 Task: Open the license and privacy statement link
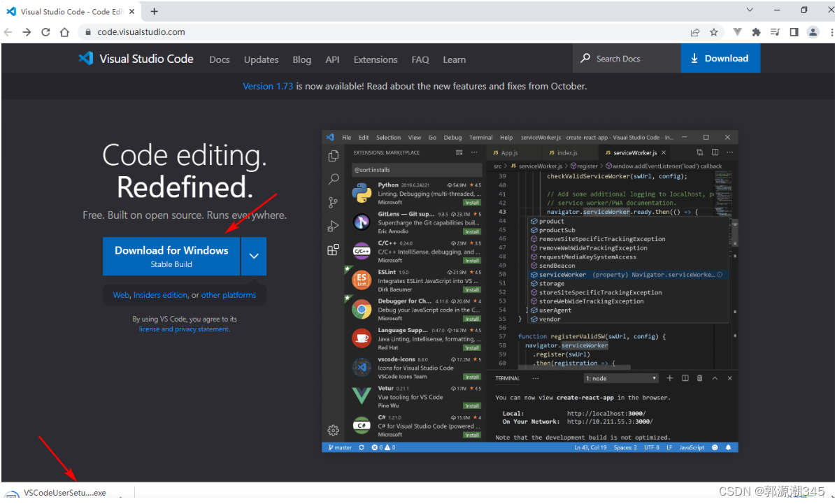pos(184,329)
